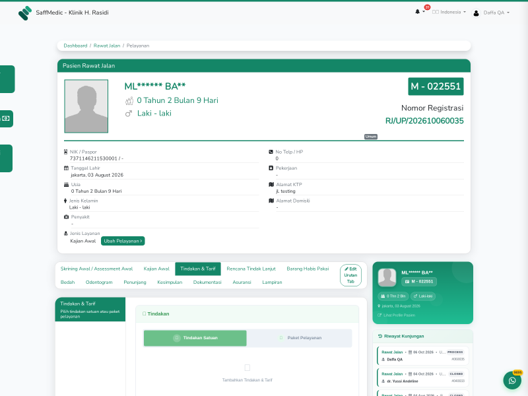Click the sidebar patient card avatar
This screenshot has width=528, height=396.
[x=387, y=277]
